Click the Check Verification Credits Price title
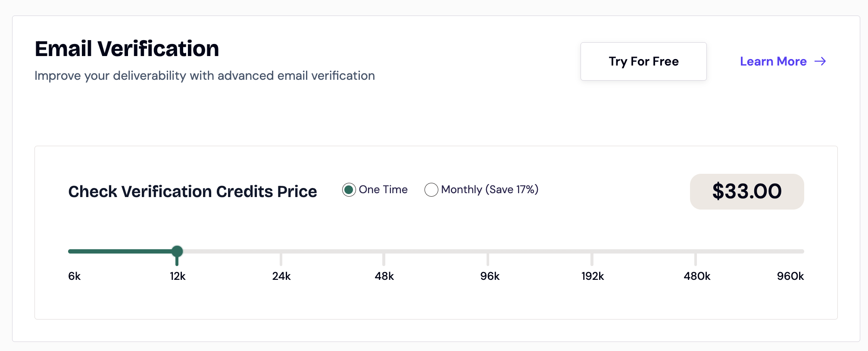Viewport: 868px width, 351px height. [192, 191]
